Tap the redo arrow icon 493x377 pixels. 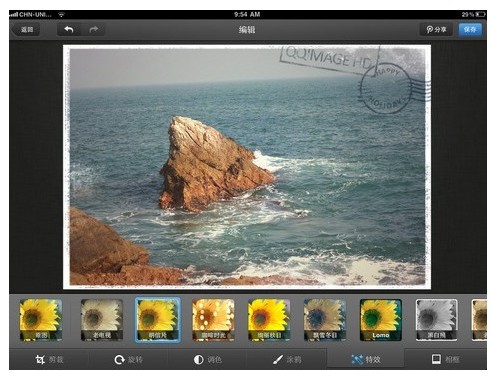pyautogui.click(x=94, y=30)
